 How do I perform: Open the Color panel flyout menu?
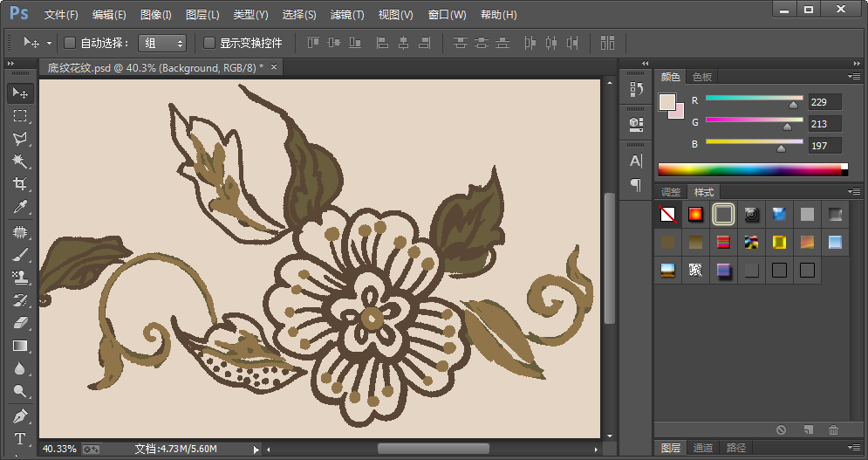click(x=853, y=77)
